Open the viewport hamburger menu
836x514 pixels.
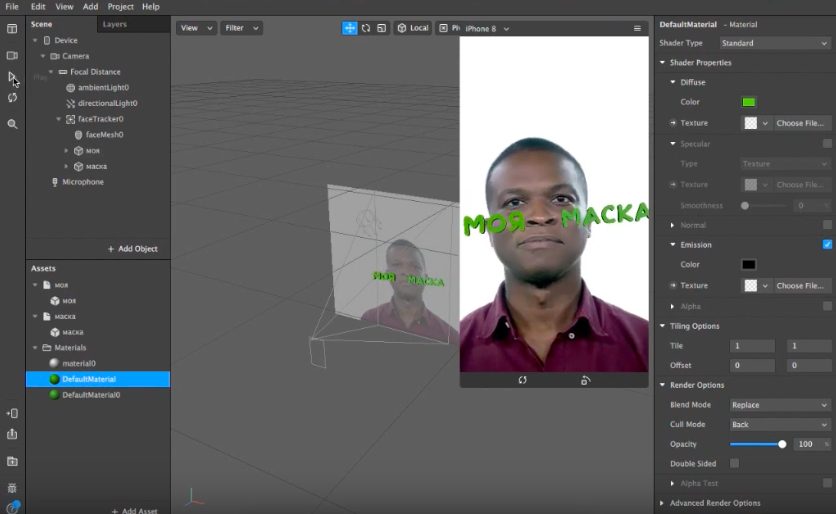tap(637, 28)
